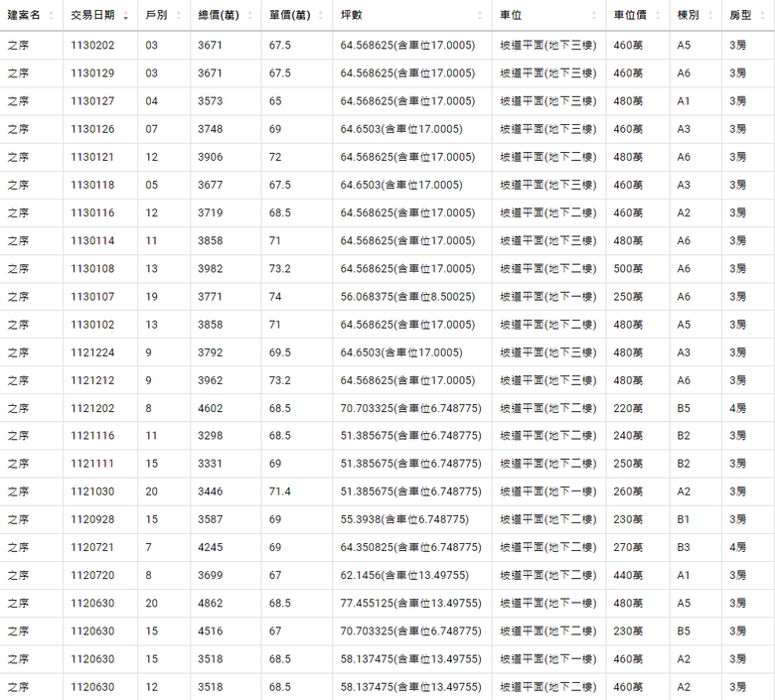
Task: Click building cell B1
Action: (x=683, y=519)
